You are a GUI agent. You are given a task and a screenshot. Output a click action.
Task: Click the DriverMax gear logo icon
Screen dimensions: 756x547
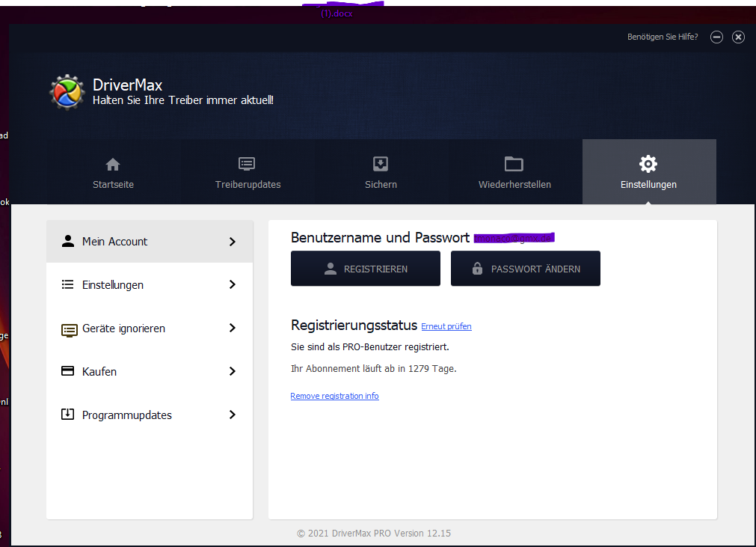pyautogui.click(x=67, y=91)
